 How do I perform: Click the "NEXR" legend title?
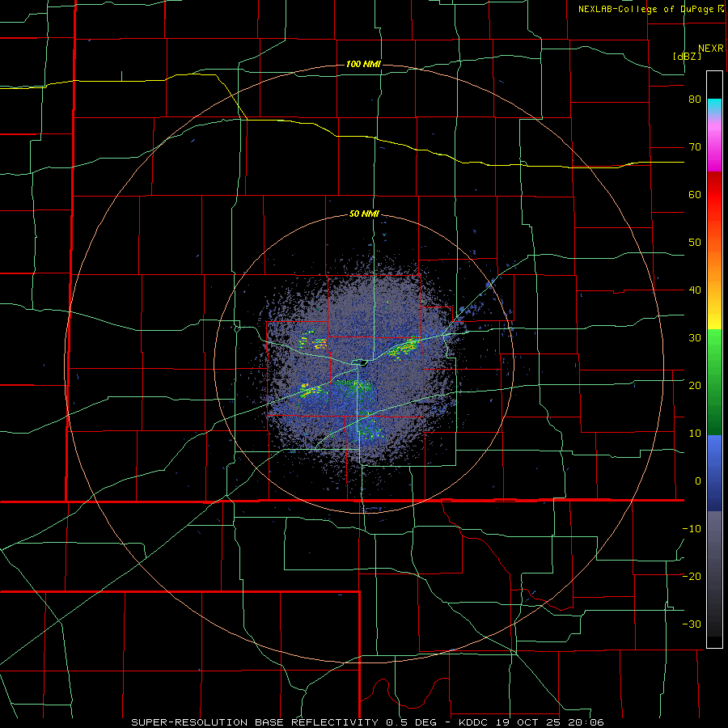(710, 49)
